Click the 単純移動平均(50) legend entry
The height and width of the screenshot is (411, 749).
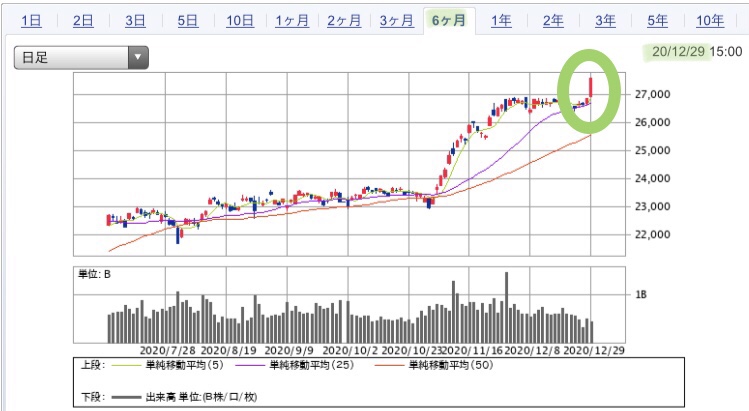451,365
